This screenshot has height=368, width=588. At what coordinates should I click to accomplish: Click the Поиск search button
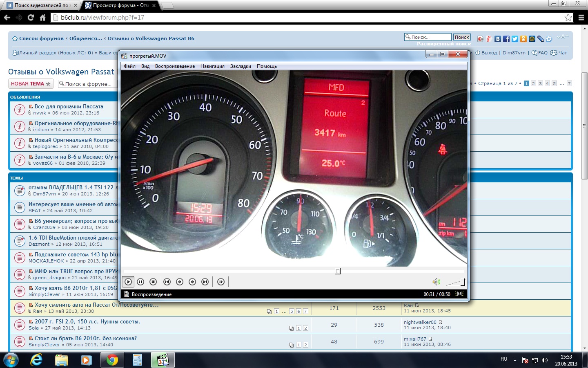pyautogui.click(x=462, y=37)
